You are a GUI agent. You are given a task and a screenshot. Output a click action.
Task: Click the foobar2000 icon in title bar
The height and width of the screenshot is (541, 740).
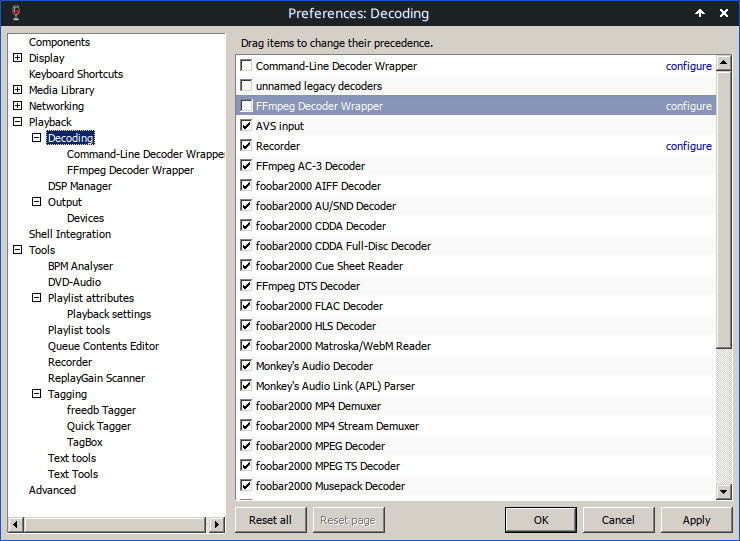pos(13,13)
